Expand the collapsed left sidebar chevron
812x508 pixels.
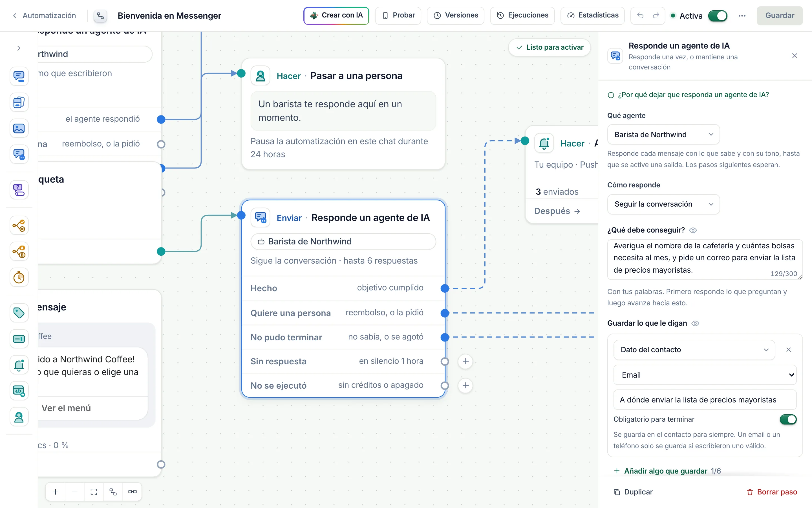pos(19,48)
